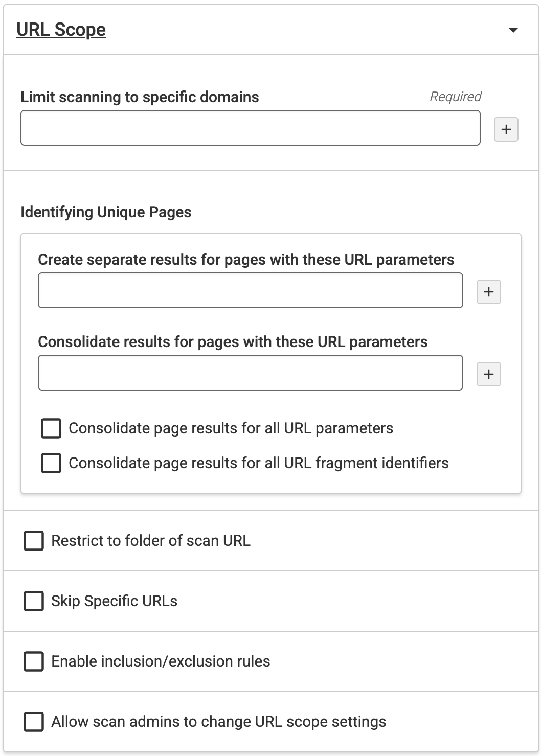
Task: Add domain with plus button beside domains field
Action: click(506, 129)
